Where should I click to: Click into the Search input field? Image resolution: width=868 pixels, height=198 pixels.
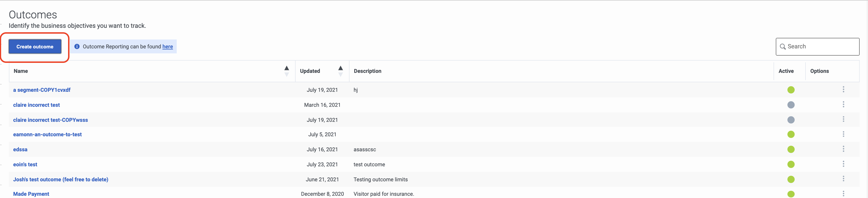click(x=818, y=46)
